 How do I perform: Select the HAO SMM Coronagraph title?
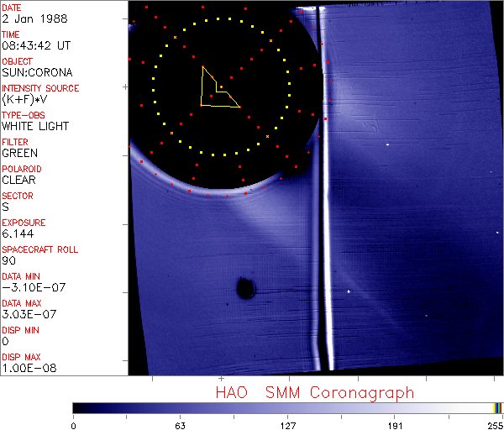314,392
